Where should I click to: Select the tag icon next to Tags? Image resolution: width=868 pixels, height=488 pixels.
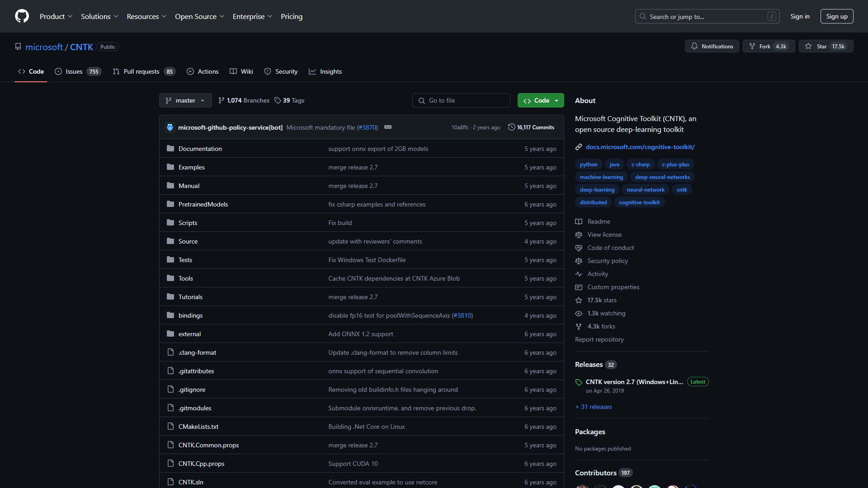(278, 100)
